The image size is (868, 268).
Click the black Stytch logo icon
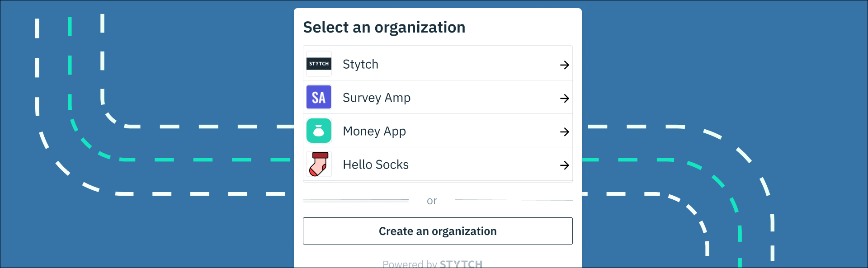click(319, 64)
